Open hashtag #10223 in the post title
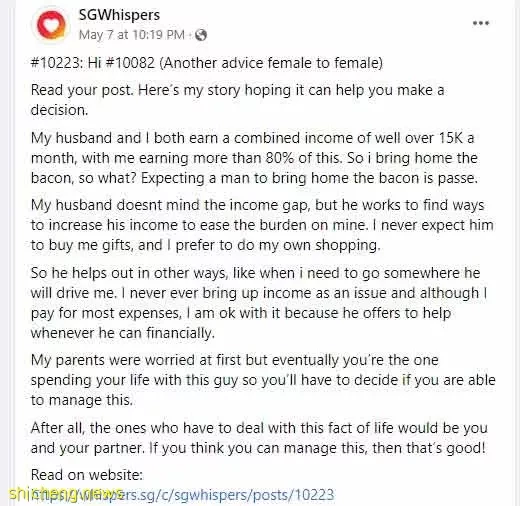The width and height of the screenshot is (520, 506). (x=55, y=63)
